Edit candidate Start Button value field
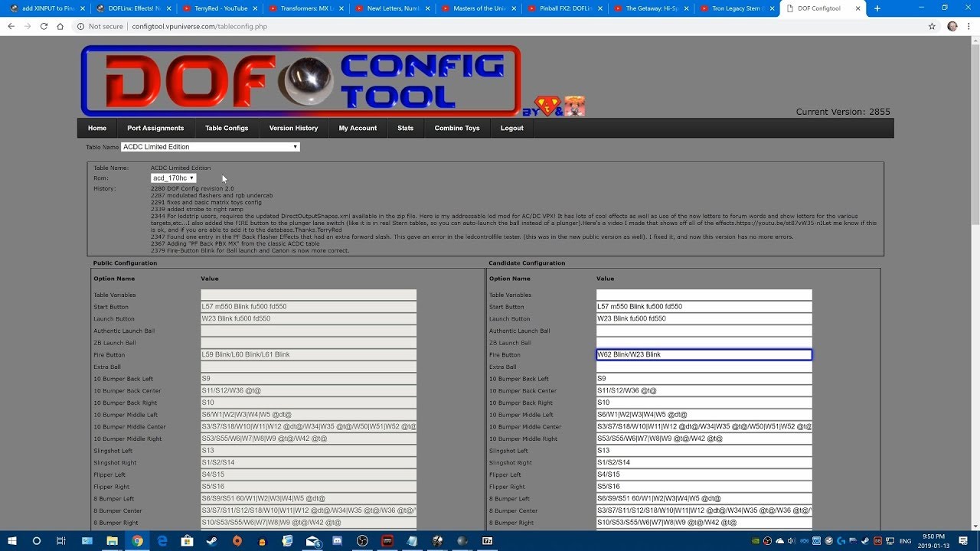Viewport: 980px width, 551px height. (x=704, y=307)
